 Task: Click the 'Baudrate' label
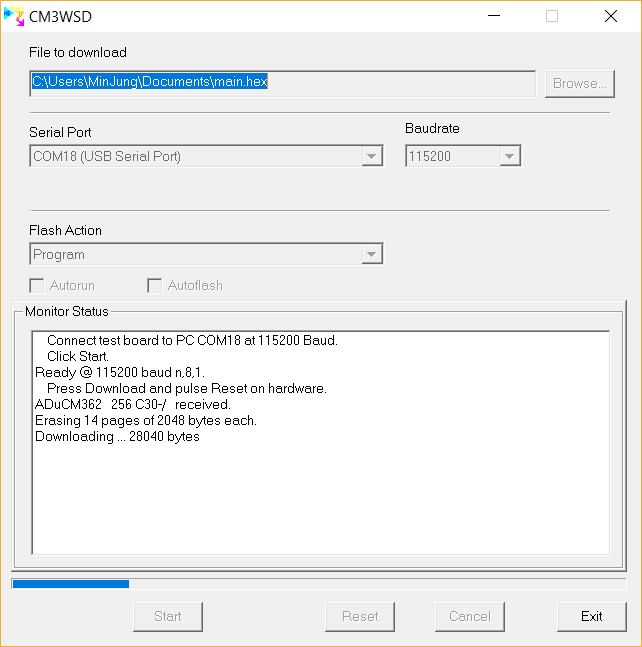point(432,128)
